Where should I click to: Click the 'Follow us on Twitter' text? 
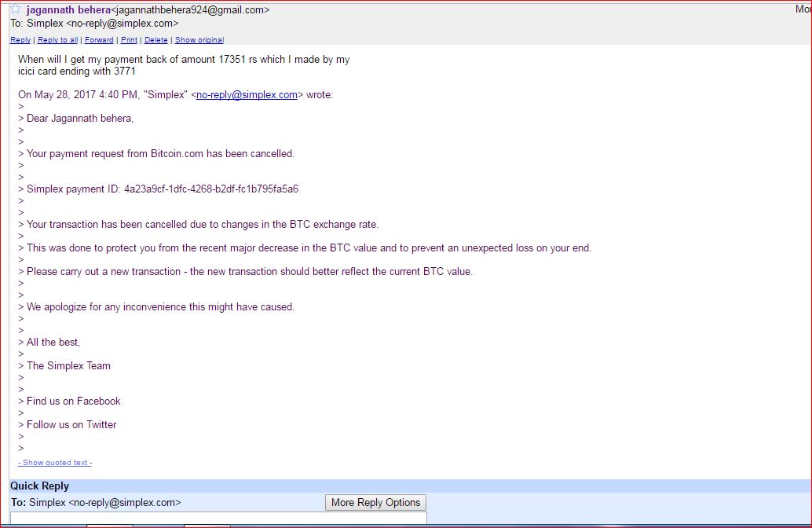click(71, 425)
